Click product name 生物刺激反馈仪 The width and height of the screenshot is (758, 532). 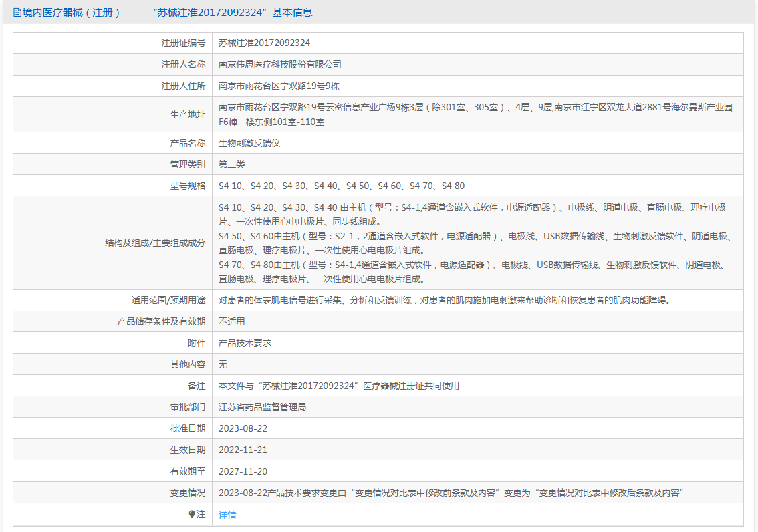point(249,143)
